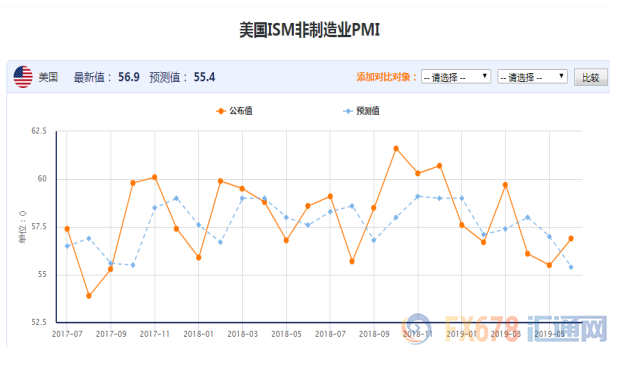Viewport: 625px width, 365px height.
Task: Click the chart title 美国ISM非制造业PMI
Action: click(309, 30)
